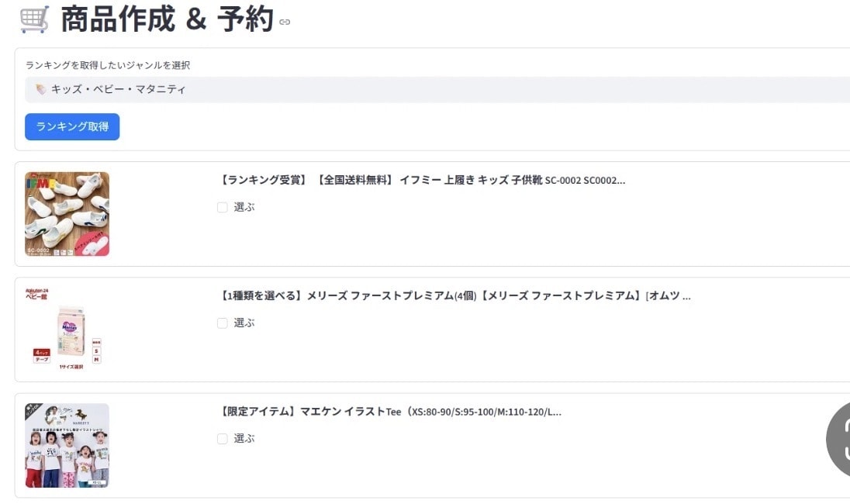Click the anchor link icon beside the page title

pyautogui.click(x=285, y=22)
